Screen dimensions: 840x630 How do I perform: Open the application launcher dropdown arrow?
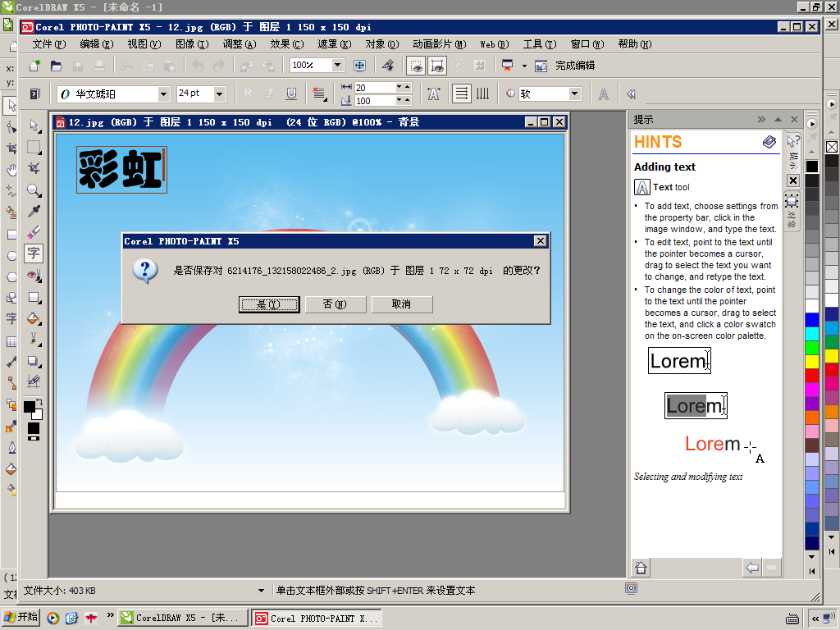pyautogui.click(x=524, y=66)
